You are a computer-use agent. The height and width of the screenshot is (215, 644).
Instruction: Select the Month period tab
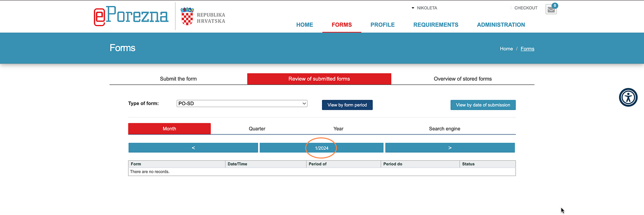(x=169, y=129)
